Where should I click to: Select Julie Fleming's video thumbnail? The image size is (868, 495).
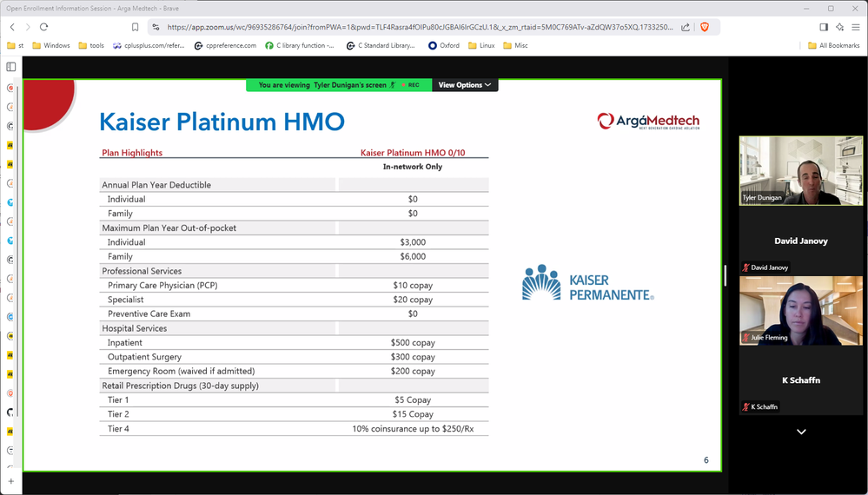point(801,310)
